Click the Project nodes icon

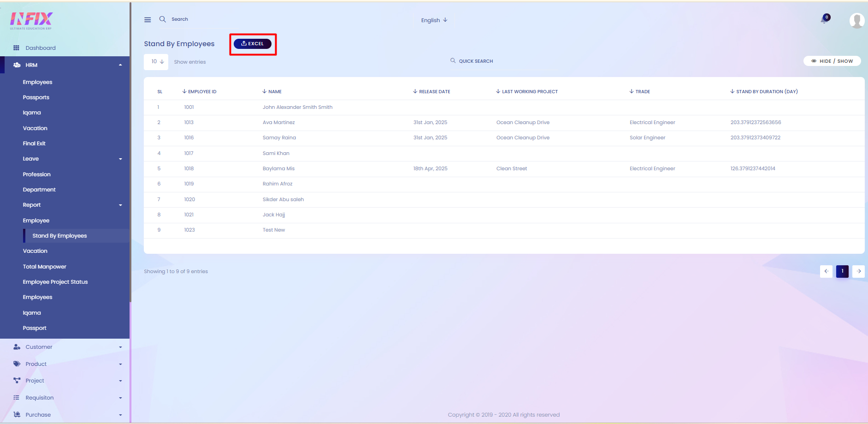(17, 381)
